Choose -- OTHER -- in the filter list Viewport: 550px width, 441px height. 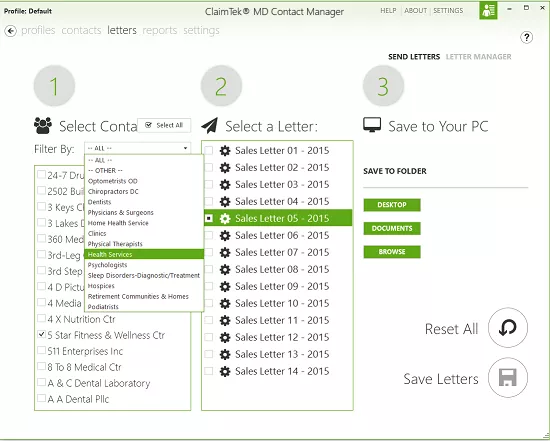point(144,171)
